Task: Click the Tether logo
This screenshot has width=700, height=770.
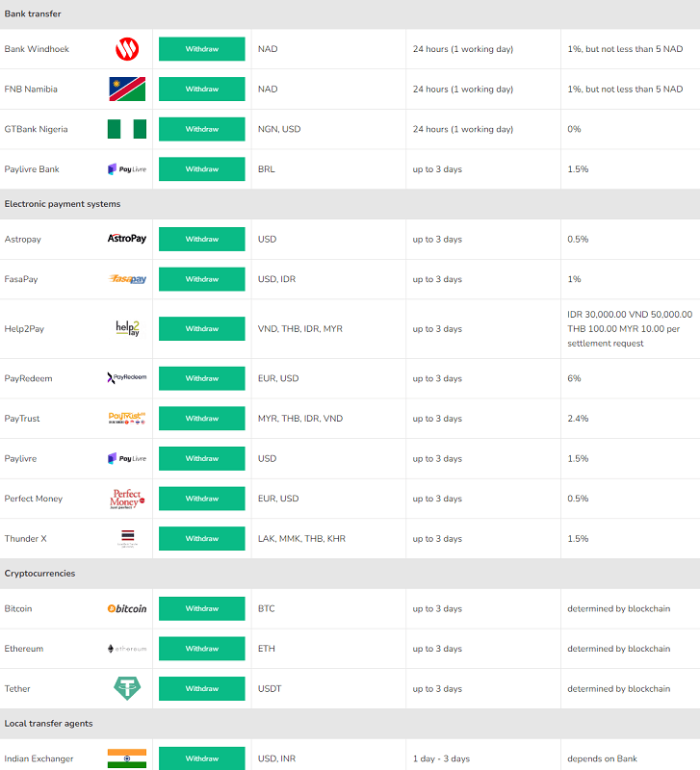Action: pos(127,688)
